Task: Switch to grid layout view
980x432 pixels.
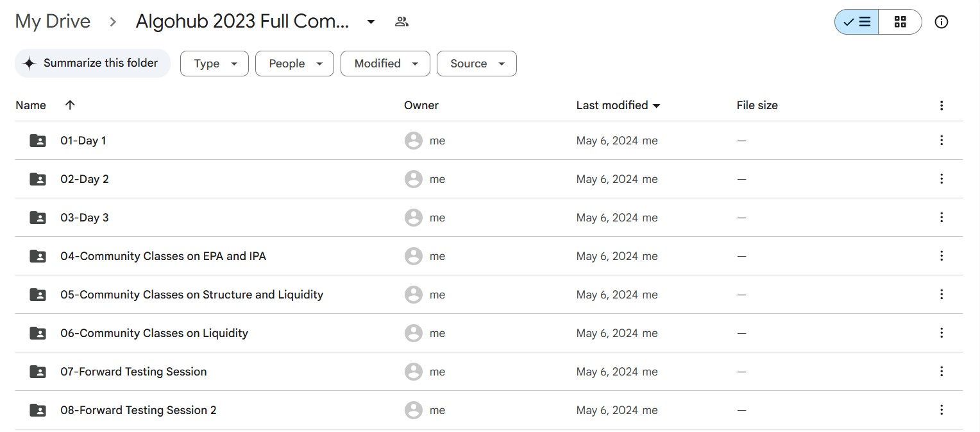Action: 900,22
